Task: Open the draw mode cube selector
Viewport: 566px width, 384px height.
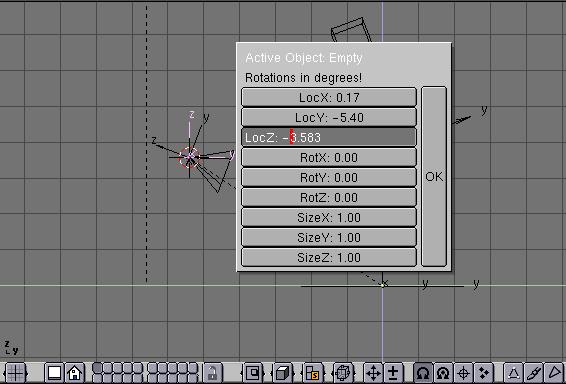Action: (x=283, y=372)
